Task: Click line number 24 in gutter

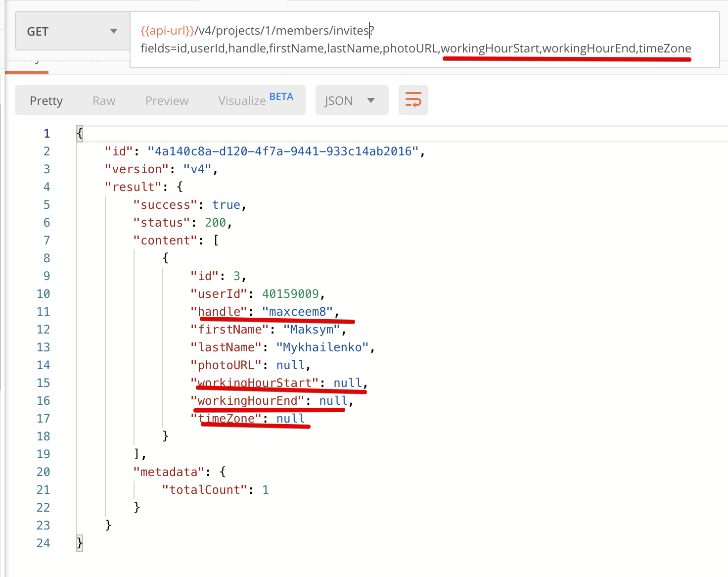Action: point(44,543)
